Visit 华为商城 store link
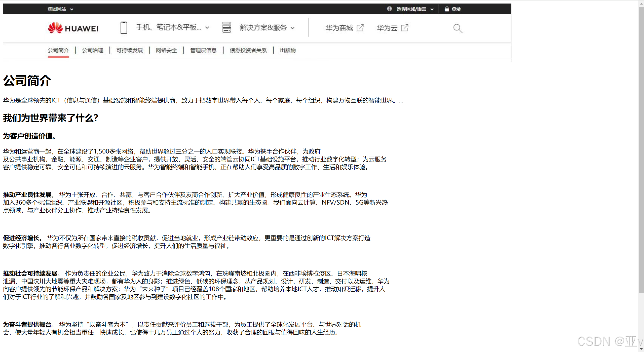Image resolution: width=644 pixels, height=352 pixels. click(339, 28)
